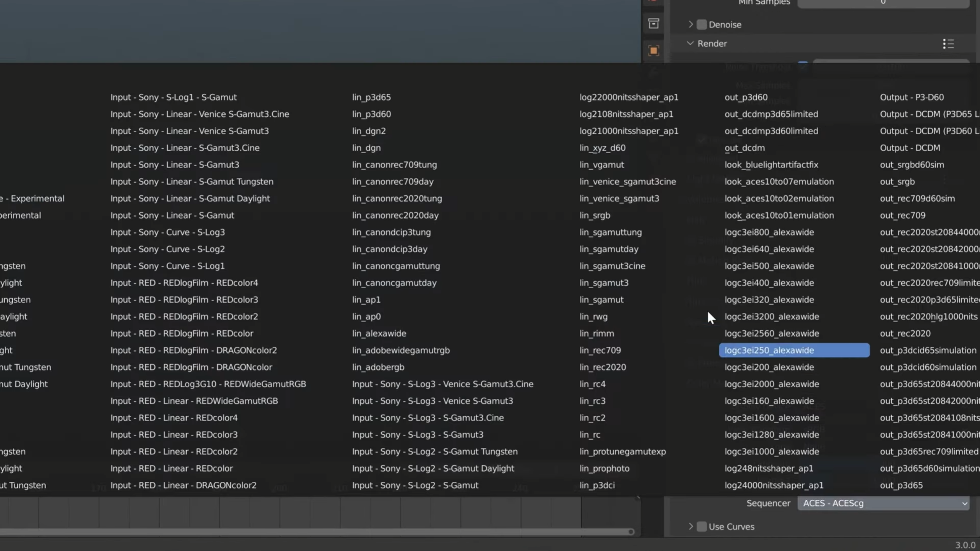Choose lin_prophoto color space

pyautogui.click(x=604, y=469)
